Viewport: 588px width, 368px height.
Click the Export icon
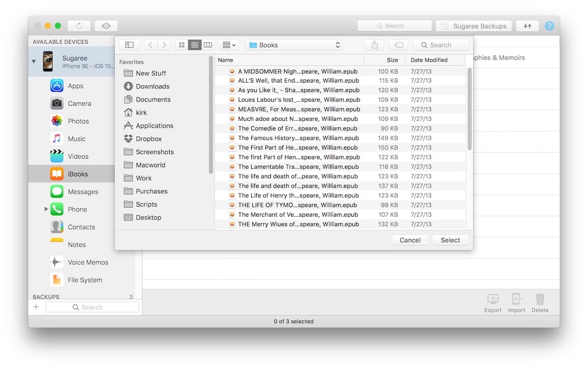[x=493, y=303]
